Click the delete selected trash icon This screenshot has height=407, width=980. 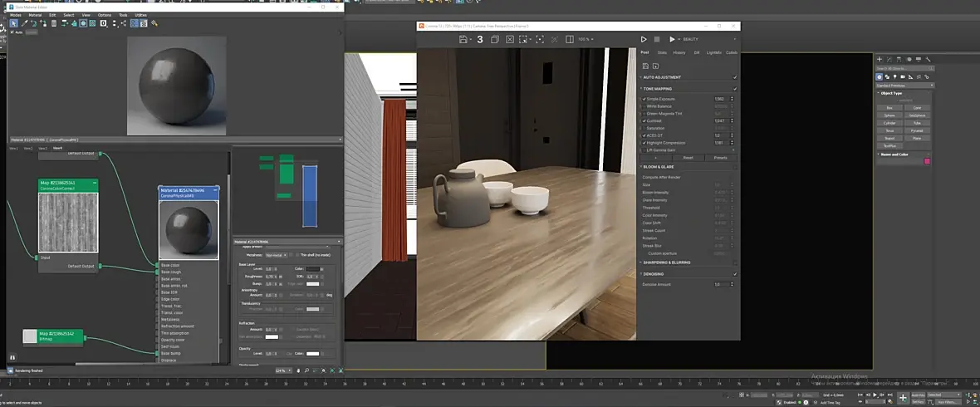click(54, 23)
